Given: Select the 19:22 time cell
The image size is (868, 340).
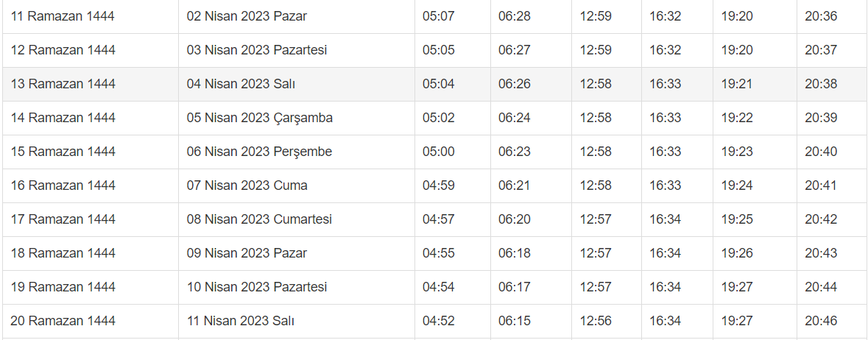Looking at the screenshot, I should coord(737,118).
